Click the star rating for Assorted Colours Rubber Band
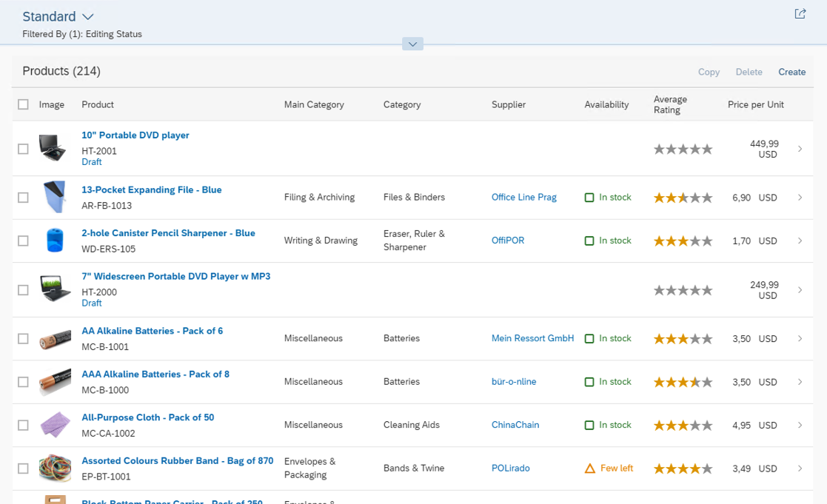The width and height of the screenshot is (827, 504). 683,468
